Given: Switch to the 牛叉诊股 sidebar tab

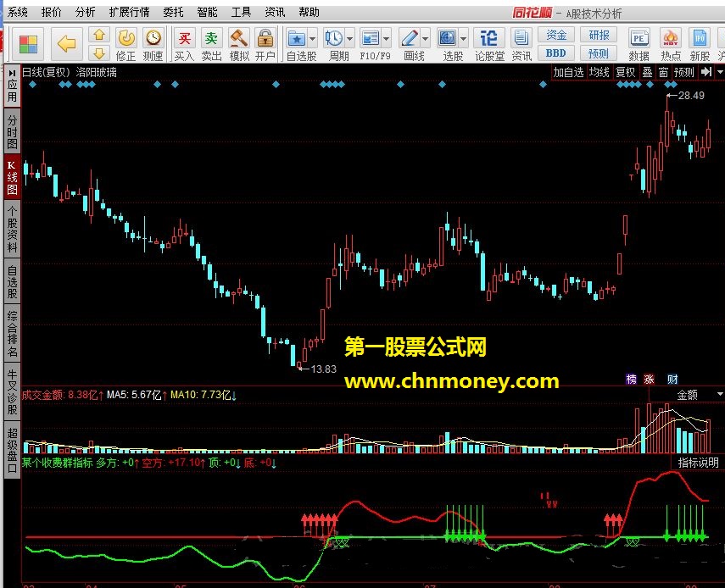Looking at the screenshot, I should (12, 391).
